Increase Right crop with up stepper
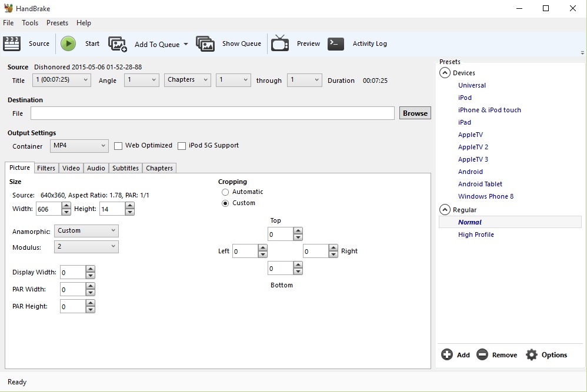Screen dimensions: 587x392 [x=333, y=247]
